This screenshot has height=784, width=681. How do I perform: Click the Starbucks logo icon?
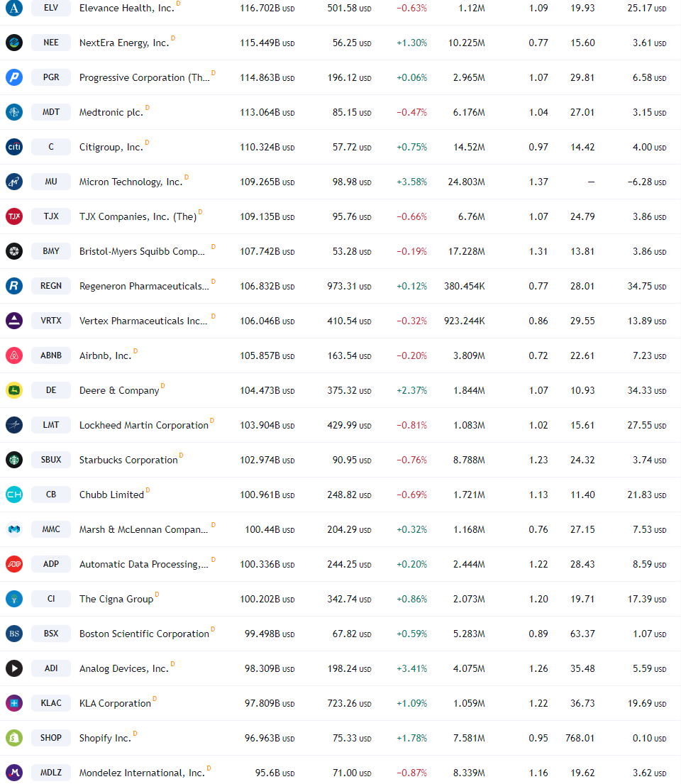point(14,460)
